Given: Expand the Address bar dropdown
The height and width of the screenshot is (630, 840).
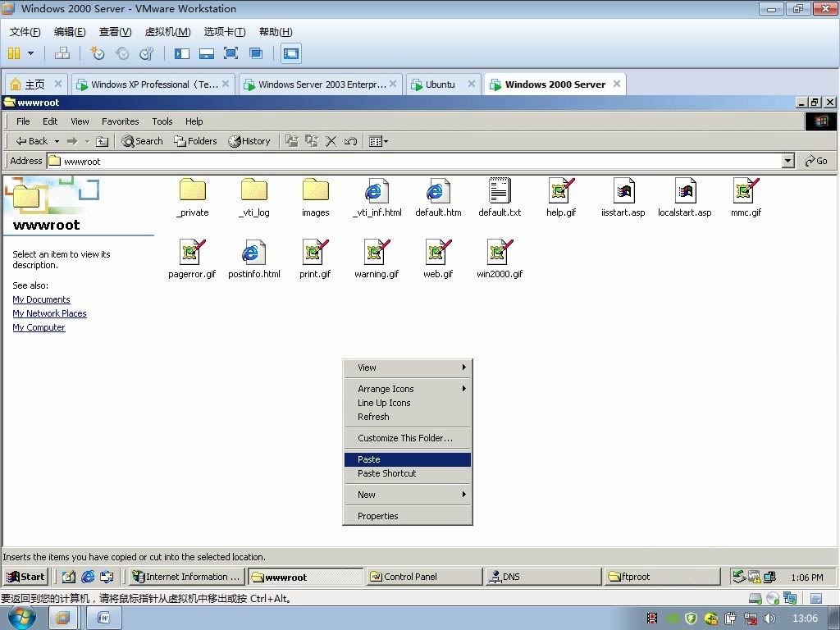Looking at the screenshot, I should pos(787,161).
